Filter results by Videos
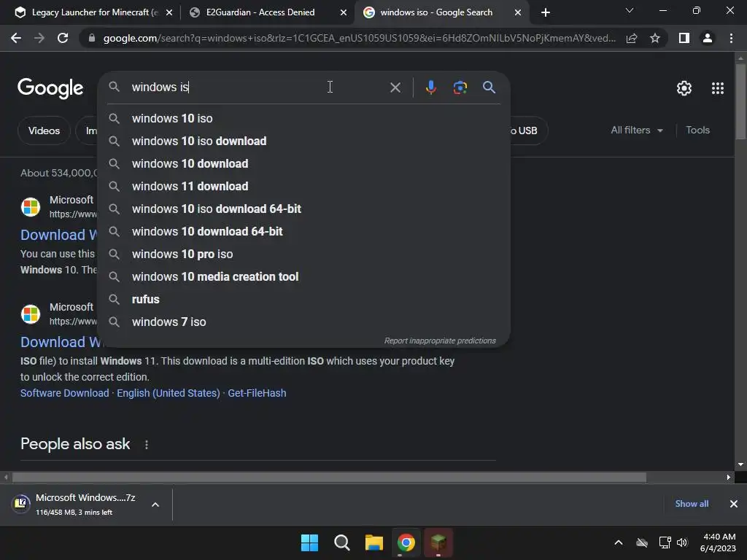 pos(44,131)
